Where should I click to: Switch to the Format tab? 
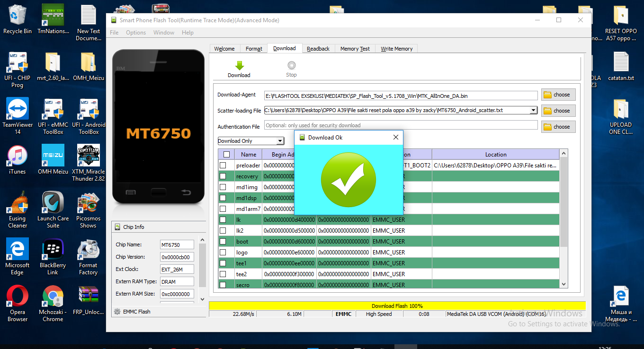click(254, 49)
